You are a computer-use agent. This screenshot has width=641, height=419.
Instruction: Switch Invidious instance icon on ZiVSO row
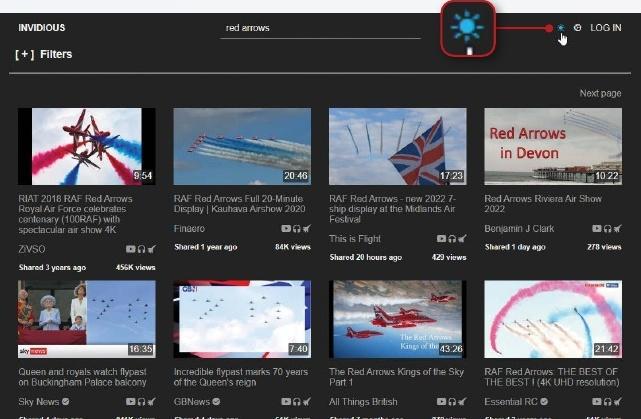152,249
